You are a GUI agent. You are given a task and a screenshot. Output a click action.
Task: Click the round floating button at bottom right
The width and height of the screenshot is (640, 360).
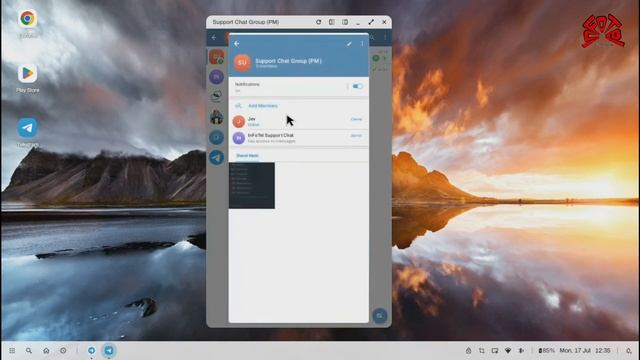click(x=380, y=316)
